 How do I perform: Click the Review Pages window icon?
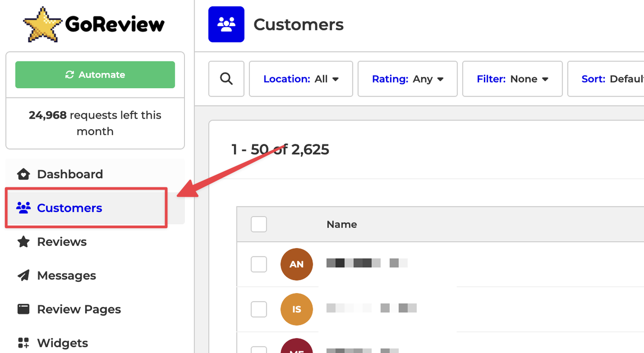23,309
